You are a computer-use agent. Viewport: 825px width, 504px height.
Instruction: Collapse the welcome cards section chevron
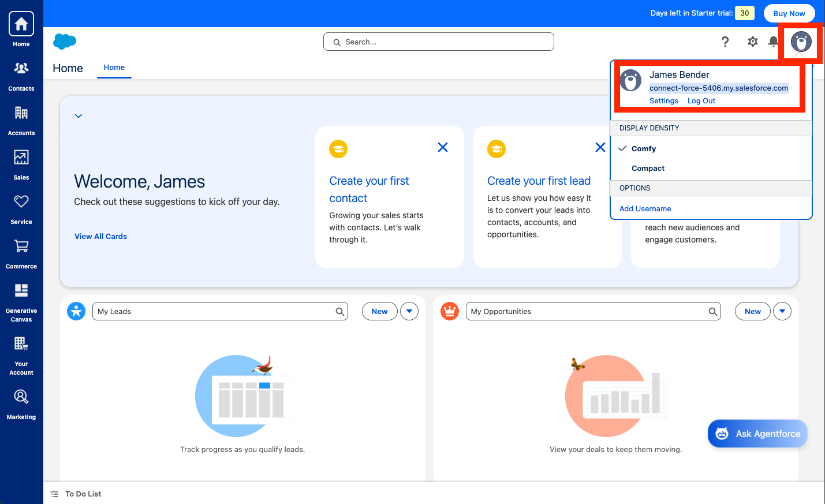(x=79, y=116)
